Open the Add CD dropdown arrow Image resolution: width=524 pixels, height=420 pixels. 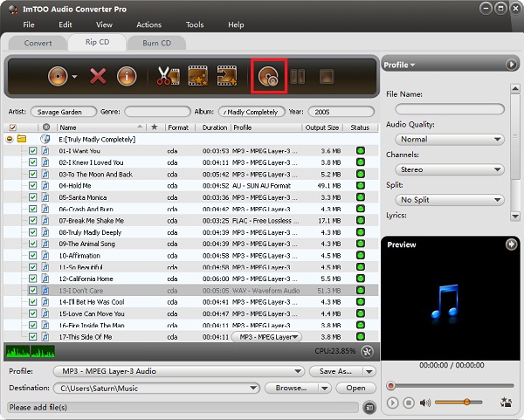pyautogui.click(x=75, y=77)
